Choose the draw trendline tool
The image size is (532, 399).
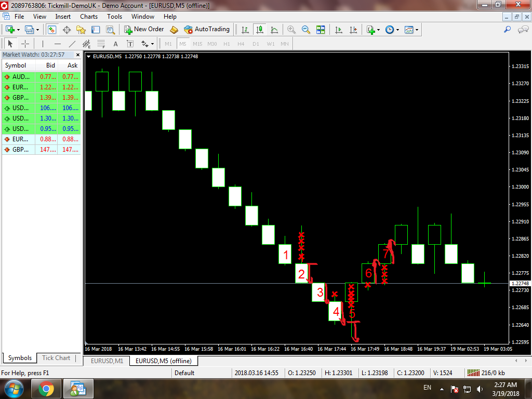[72, 44]
